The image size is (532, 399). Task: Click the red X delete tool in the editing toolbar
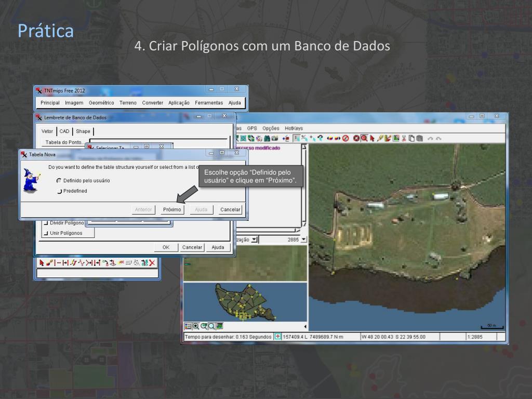152,262
